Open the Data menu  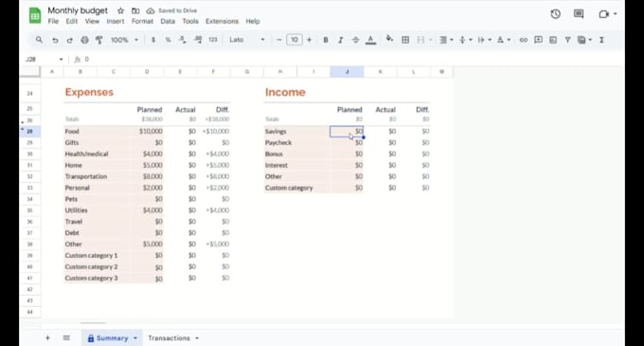168,22
